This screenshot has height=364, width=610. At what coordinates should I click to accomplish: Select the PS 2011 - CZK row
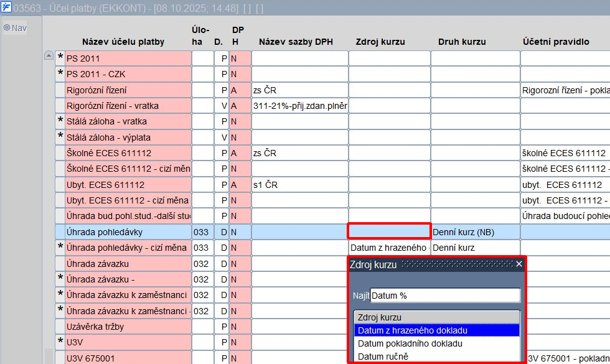tap(128, 74)
